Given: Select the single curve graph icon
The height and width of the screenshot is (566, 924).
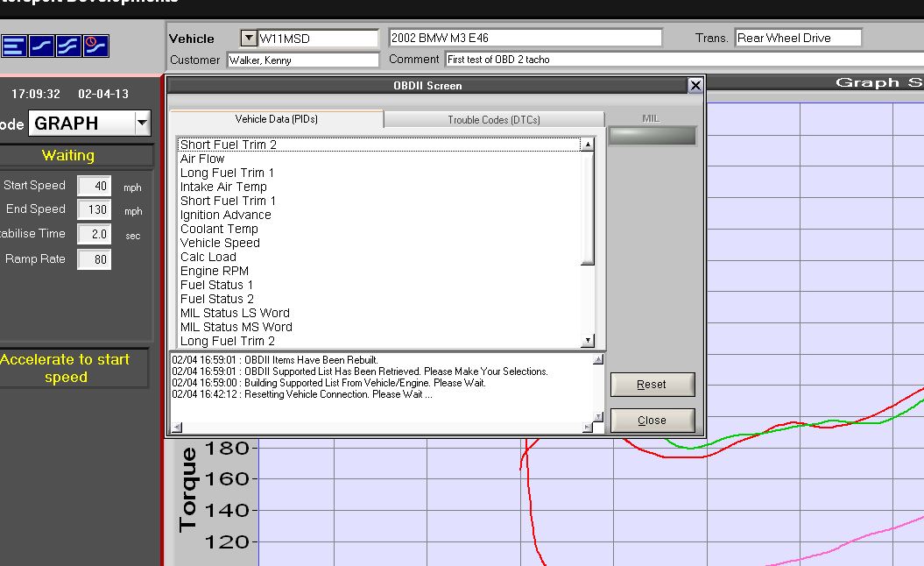Looking at the screenshot, I should (41, 46).
